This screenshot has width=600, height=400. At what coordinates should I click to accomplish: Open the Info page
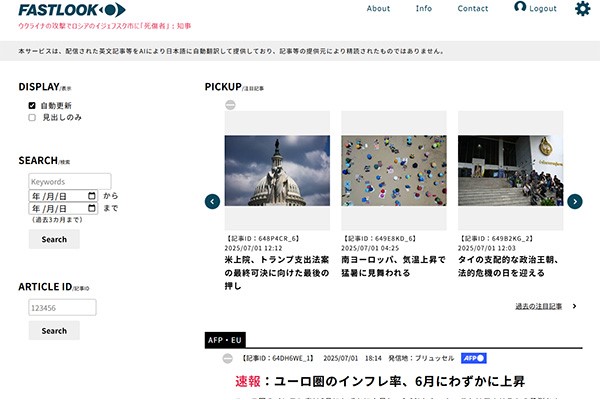424,8
